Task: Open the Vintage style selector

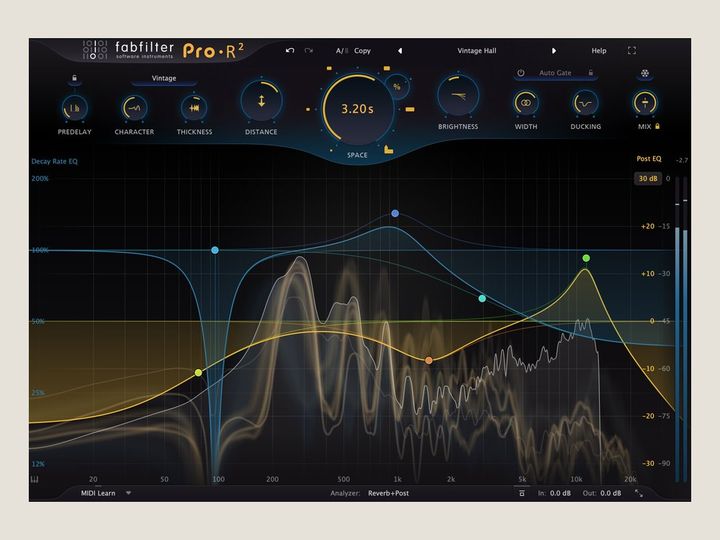Action: [164, 79]
